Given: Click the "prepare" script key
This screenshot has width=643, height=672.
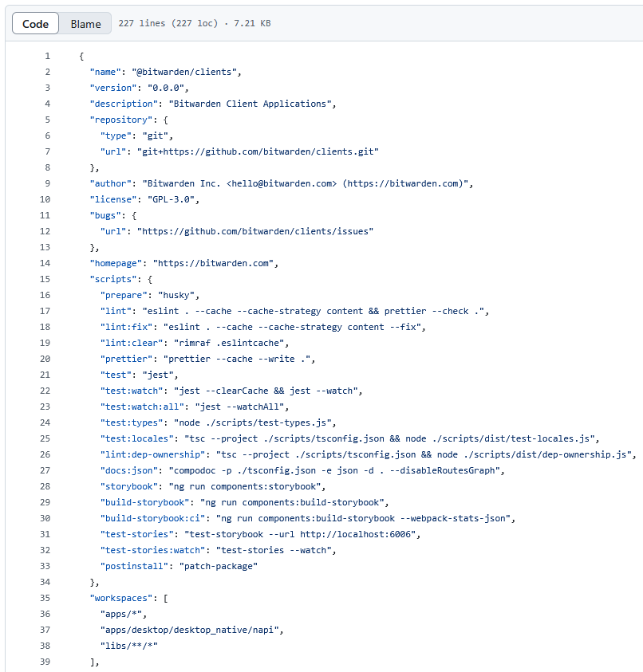Looking at the screenshot, I should [x=124, y=295].
